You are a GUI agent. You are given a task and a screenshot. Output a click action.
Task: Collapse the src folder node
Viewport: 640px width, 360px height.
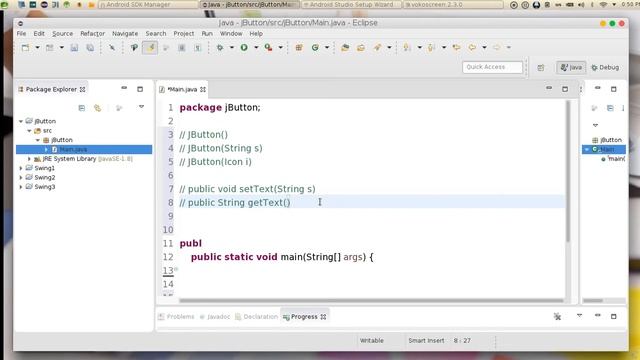pyautogui.click(x=29, y=131)
